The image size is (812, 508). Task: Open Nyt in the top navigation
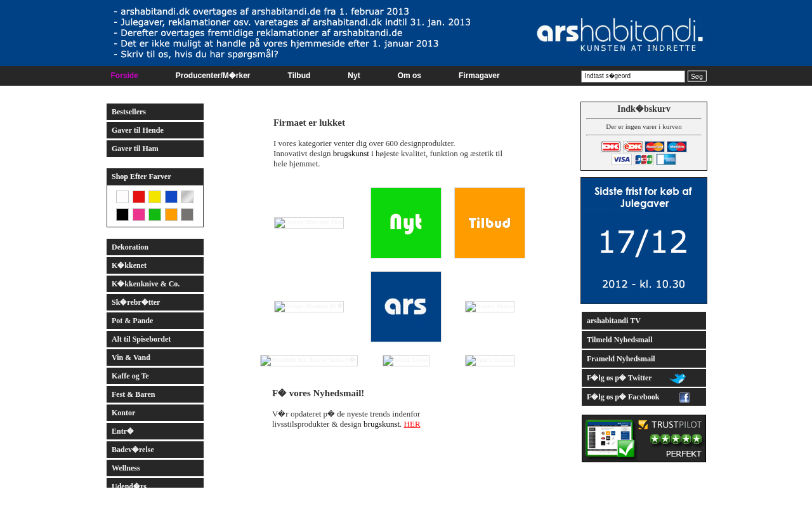(x=354, y=76)
